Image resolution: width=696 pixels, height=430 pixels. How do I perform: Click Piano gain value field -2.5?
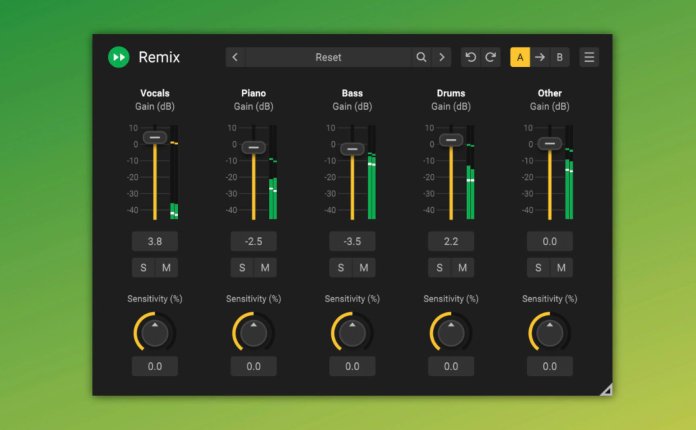coord(253,241)
